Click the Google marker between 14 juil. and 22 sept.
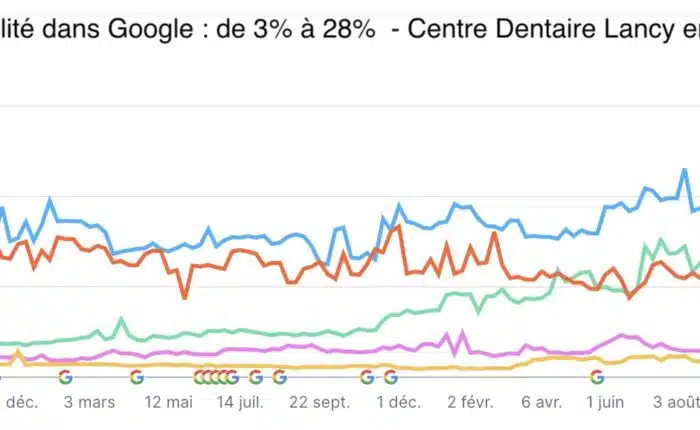This screenshot has width=700, height=430. click(256, 377)
